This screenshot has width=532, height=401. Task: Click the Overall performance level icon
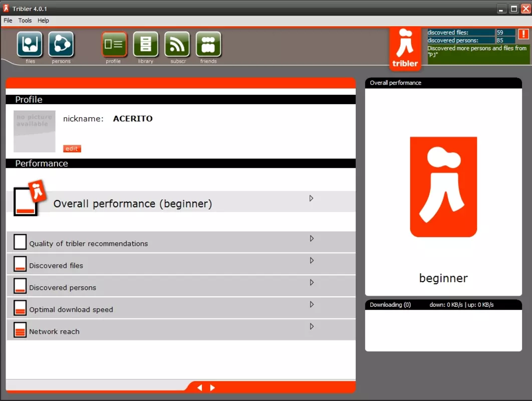point(30,198)
